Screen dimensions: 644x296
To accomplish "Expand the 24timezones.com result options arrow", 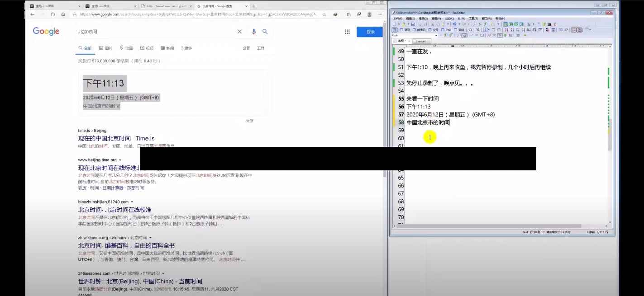I will [x=163, y=273].
